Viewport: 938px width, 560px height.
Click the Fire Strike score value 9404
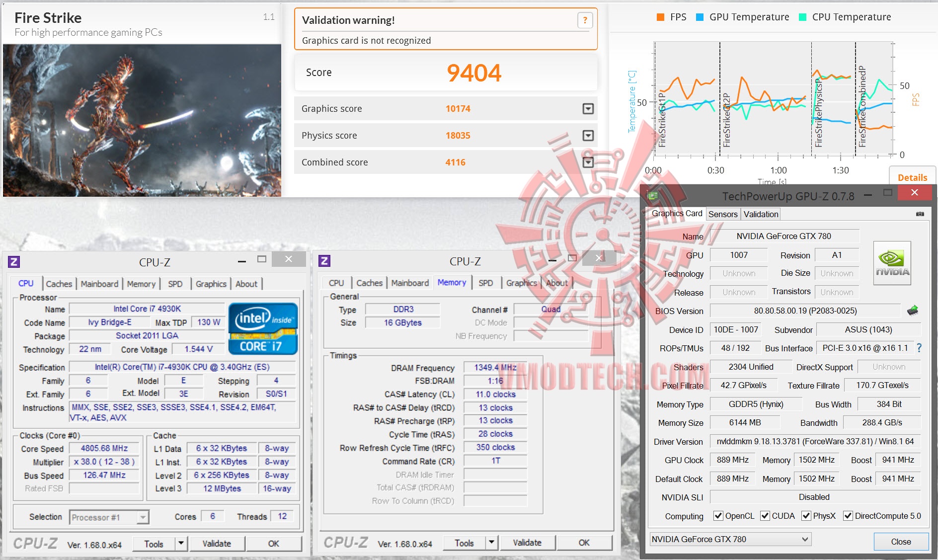click(x=474, y=73)
